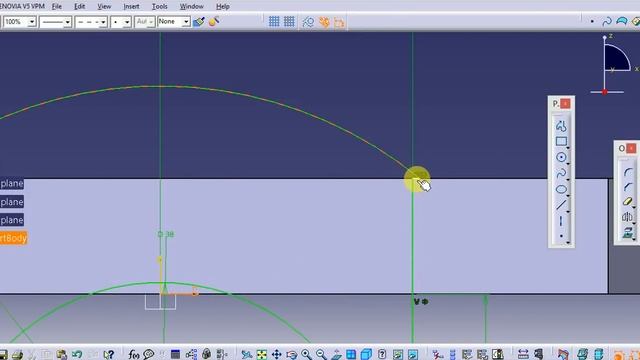Open the solid line type dropdown
The width and height of the screenshot is (640, 360).
tap(68, 22)
